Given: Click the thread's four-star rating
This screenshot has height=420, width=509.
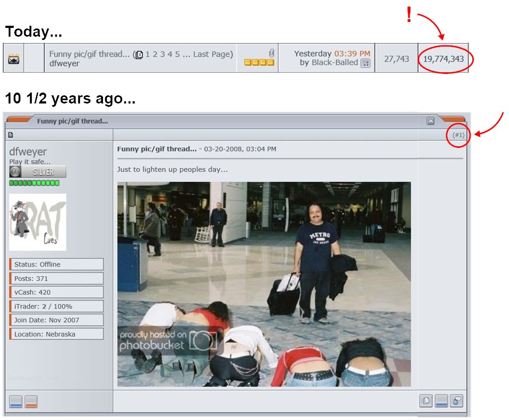Looking at the screenshot, I should [x=259, y=63].
